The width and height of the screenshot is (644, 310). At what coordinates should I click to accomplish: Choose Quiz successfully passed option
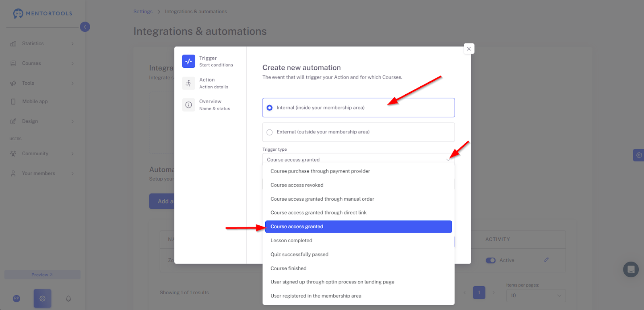(358, 254)
